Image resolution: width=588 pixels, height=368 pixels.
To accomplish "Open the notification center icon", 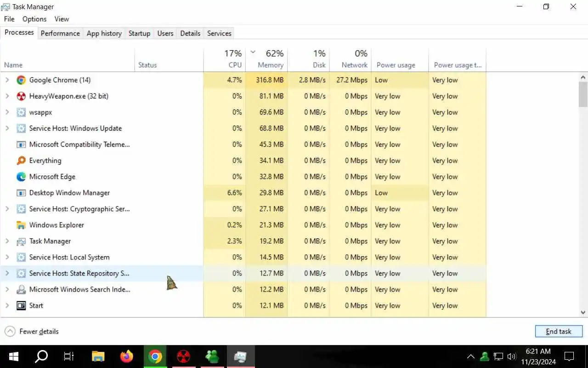I will pos(569,356).
